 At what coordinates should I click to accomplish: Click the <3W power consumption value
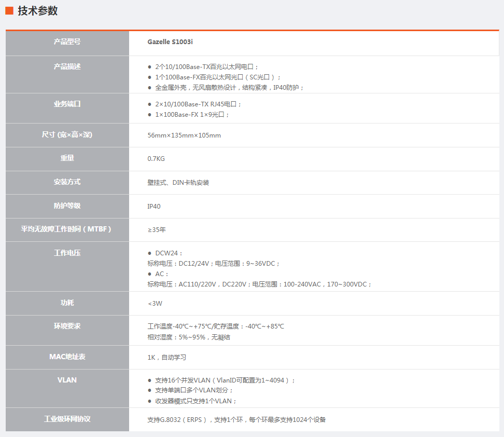point(155,304)
